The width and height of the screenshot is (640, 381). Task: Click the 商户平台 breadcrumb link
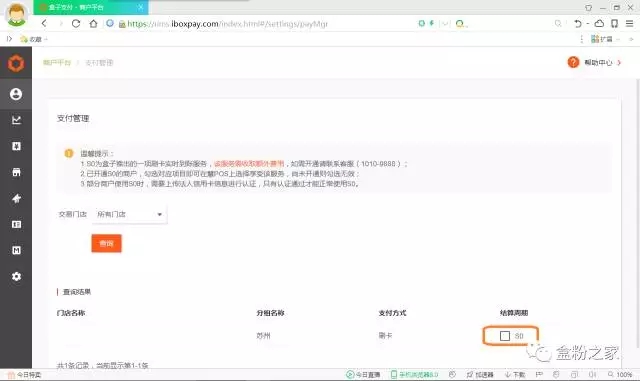[x=57, y=62]
